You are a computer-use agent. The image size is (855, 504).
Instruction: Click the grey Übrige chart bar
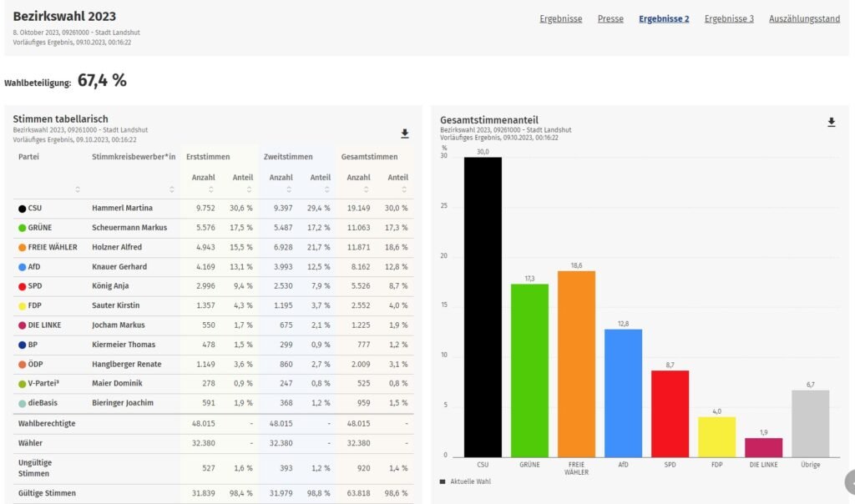coord(810,423)
